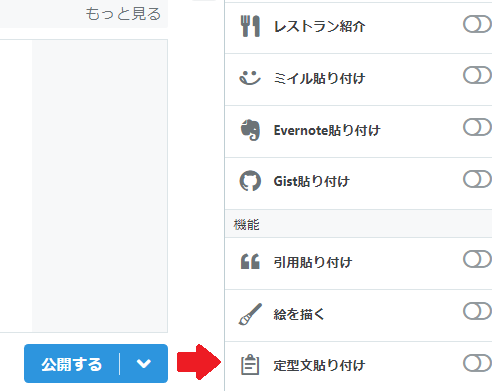Toggle the Gist貼り付け switch
The image size is (492, 391).
(x=477, y=180)
